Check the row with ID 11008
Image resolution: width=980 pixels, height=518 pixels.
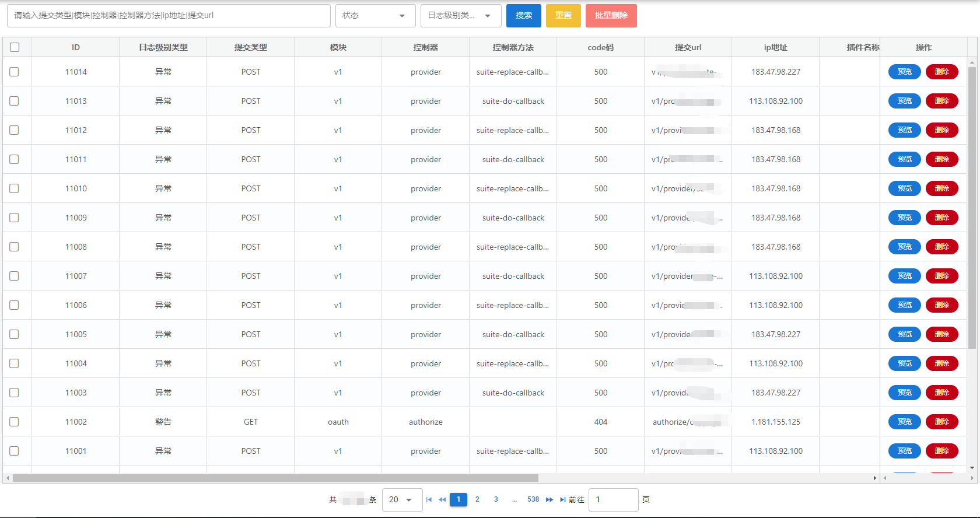pyautogui.click(x=15, y=247)
